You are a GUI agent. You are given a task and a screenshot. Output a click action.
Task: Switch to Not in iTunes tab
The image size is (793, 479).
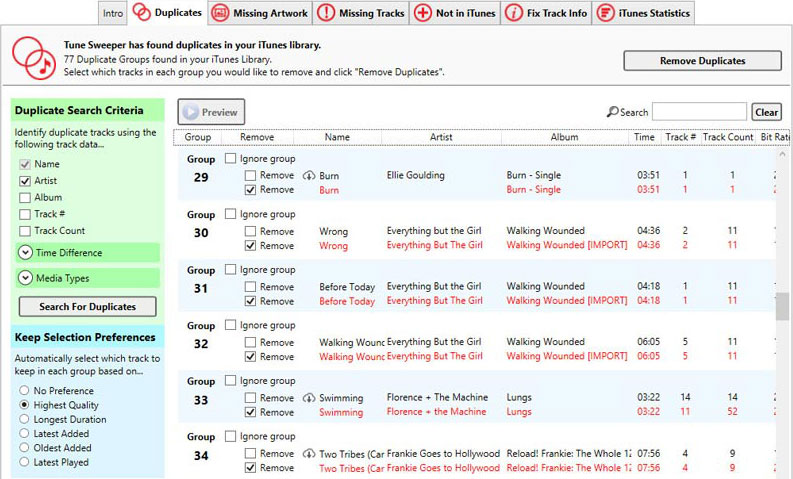pos(455,13)
